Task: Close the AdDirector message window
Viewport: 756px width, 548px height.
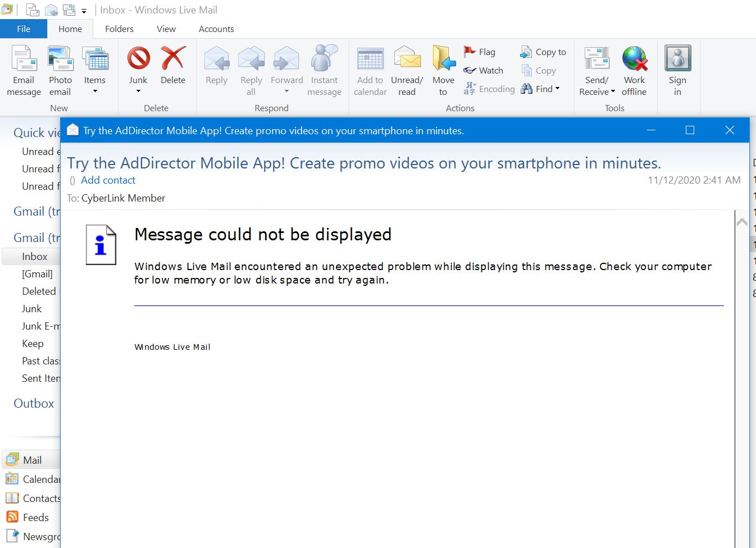Action: pyautogui.click(x=730, y=130)
